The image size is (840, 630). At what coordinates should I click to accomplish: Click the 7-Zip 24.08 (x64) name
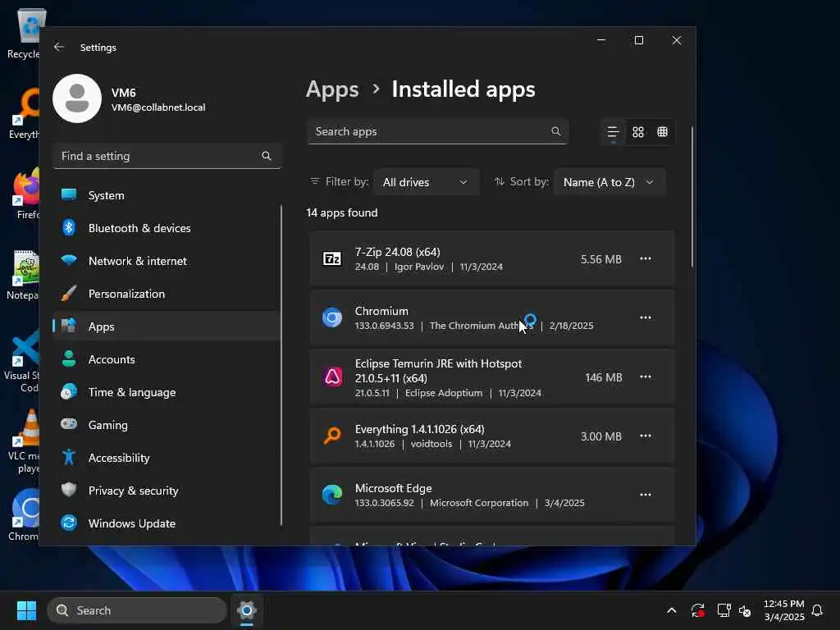(398, 252)
